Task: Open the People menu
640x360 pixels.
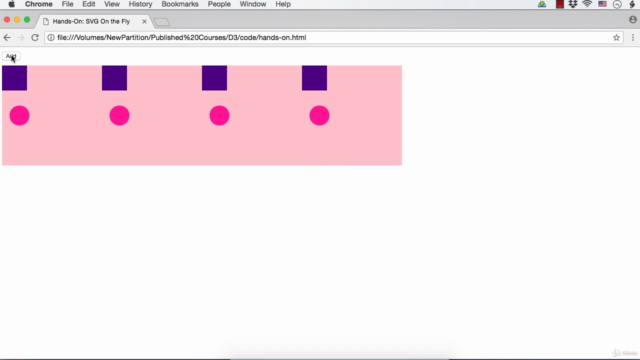Action: (x=219, y=4)
